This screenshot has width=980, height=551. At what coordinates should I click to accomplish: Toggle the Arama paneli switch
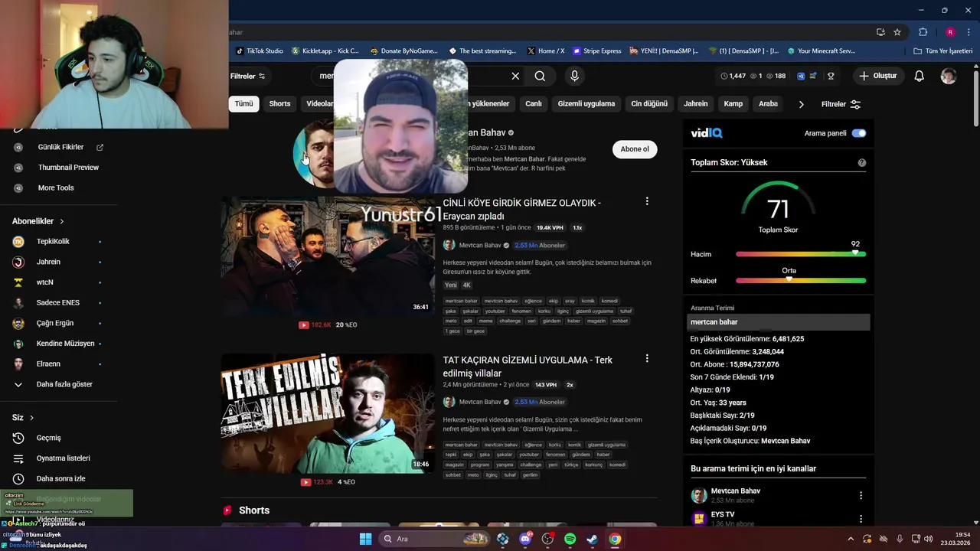coord(859,133)
